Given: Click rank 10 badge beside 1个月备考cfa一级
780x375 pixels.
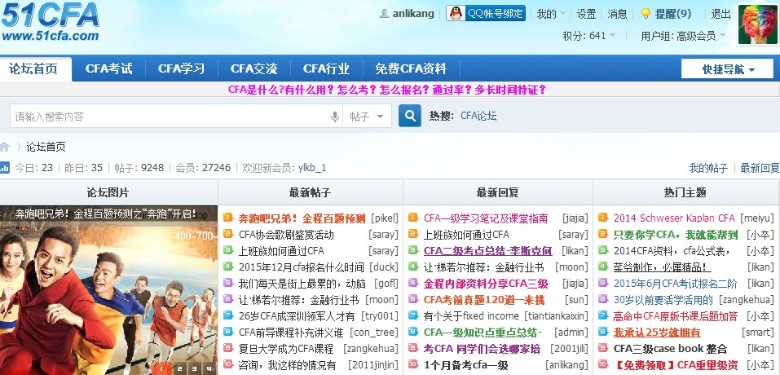Looking at the screenshot, I should coord(413,364).
